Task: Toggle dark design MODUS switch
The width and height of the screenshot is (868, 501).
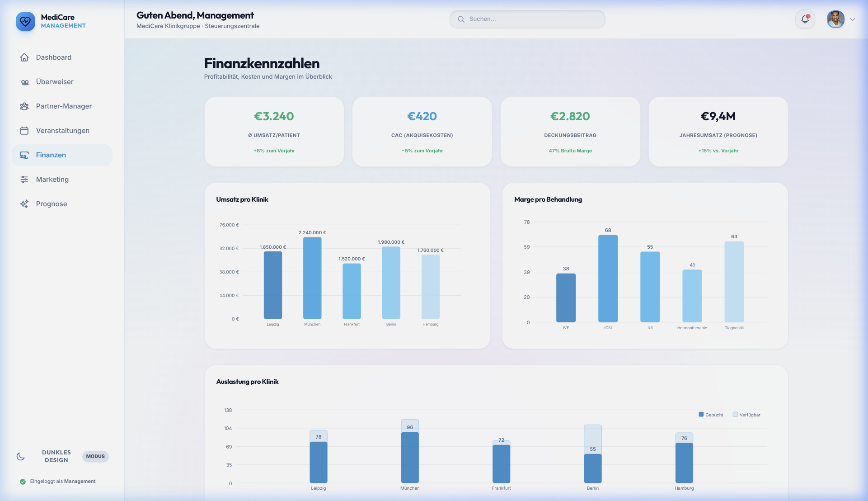Action: click(x=95, y=456)
